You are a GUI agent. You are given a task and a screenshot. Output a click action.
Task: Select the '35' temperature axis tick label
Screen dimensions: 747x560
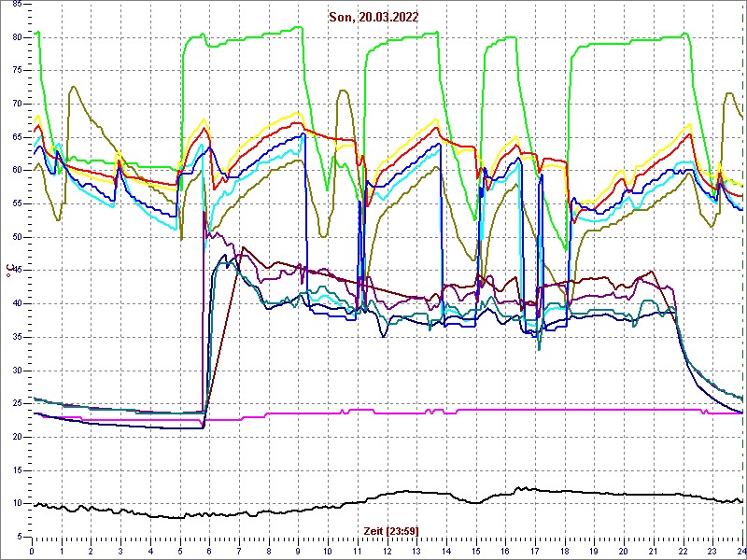(x=16, y=338)
